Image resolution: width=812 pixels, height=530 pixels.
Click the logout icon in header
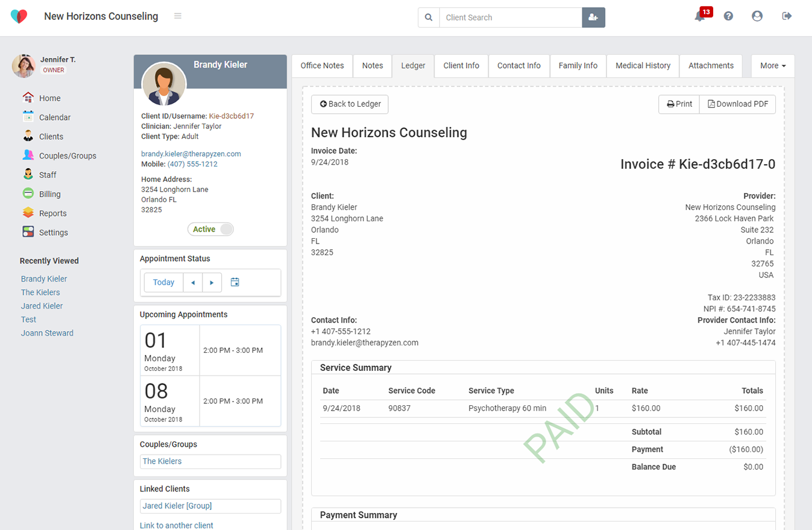[x=787, y=16]
